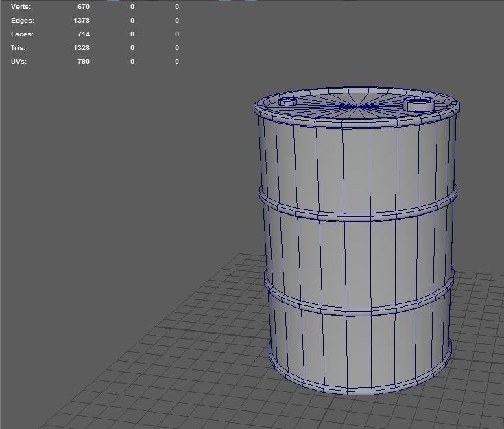Image resolution: width=504 pixels, height=429 pixels.
Task: Click the Tris label in poly count HUD
Action: coord(18,47)
